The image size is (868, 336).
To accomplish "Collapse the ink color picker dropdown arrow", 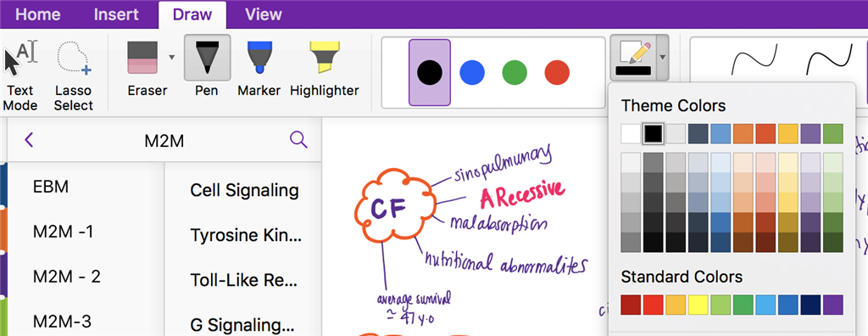I will pos(663,58).
